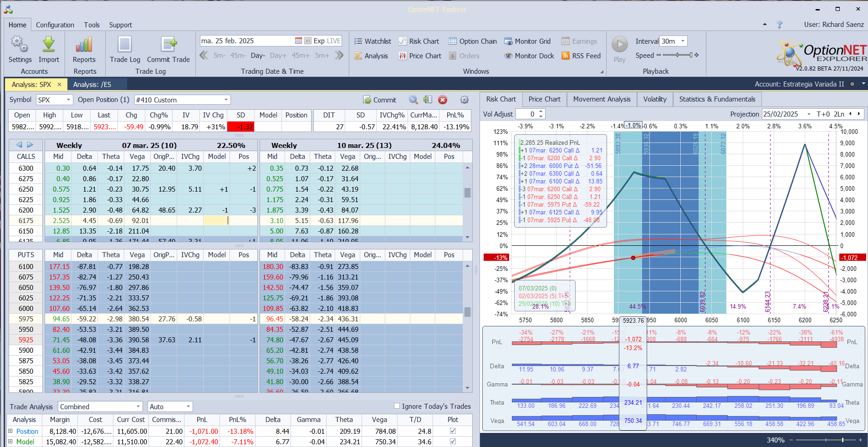Toggle Plot checkbox for Model row
The height and width of the screenshot is (447, 868).
453,442
